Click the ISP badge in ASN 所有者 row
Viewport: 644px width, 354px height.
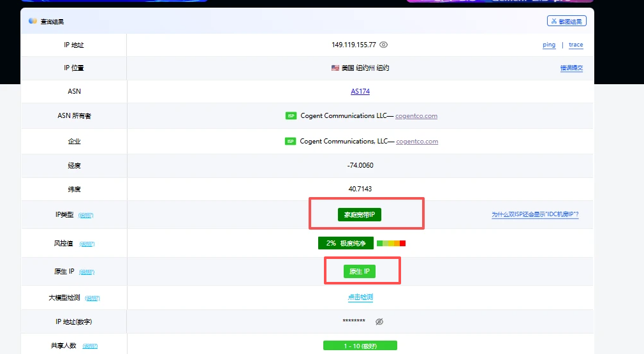[x=291, y=116]
